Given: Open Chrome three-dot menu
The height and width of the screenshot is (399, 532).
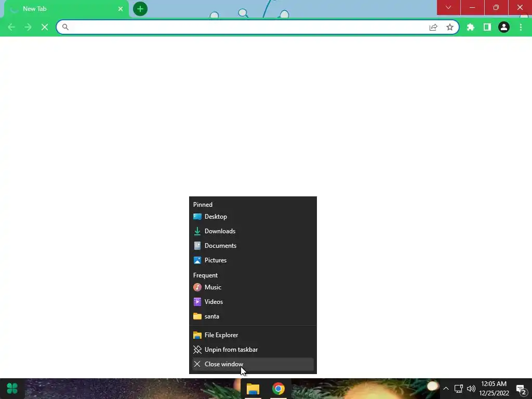Looking at the screenshot, I should tap(521, 27).
